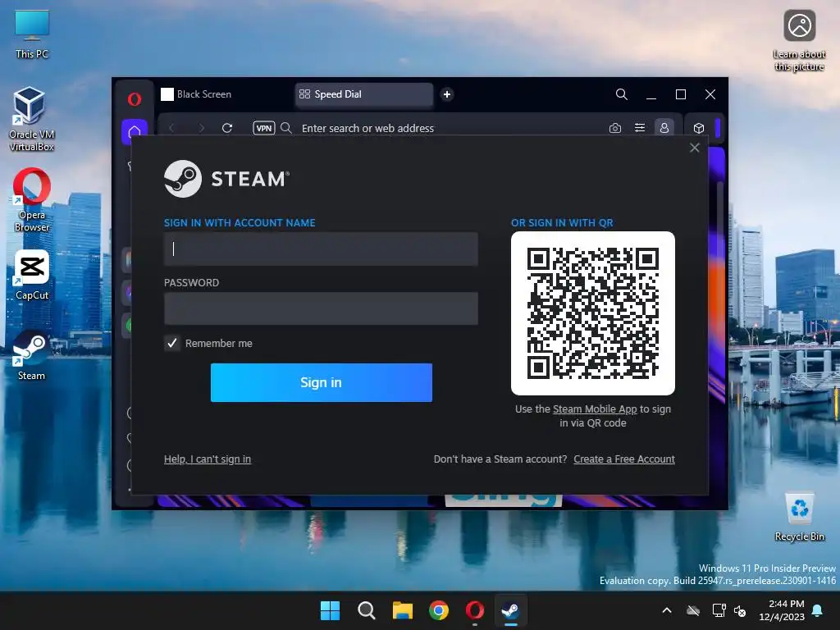Image resolution: width=840 pixels, height=630 pixels.
Task: Open the notifications bell icon
Action: coord(818,610)
